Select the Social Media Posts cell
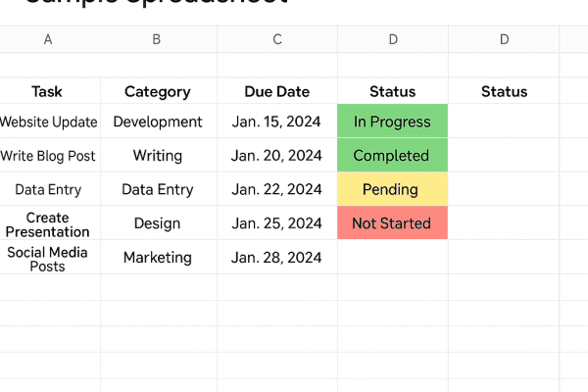588x392 pixels. [x=50, y=258]
